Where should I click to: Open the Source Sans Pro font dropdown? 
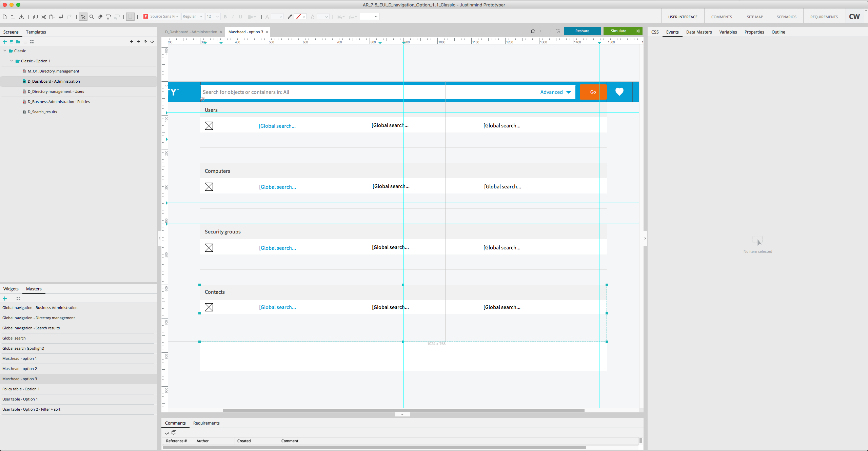click(x=161, y=16)
